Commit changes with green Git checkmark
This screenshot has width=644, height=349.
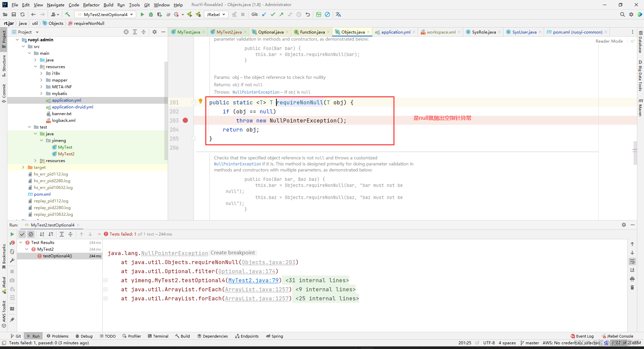tap(273, 14)
